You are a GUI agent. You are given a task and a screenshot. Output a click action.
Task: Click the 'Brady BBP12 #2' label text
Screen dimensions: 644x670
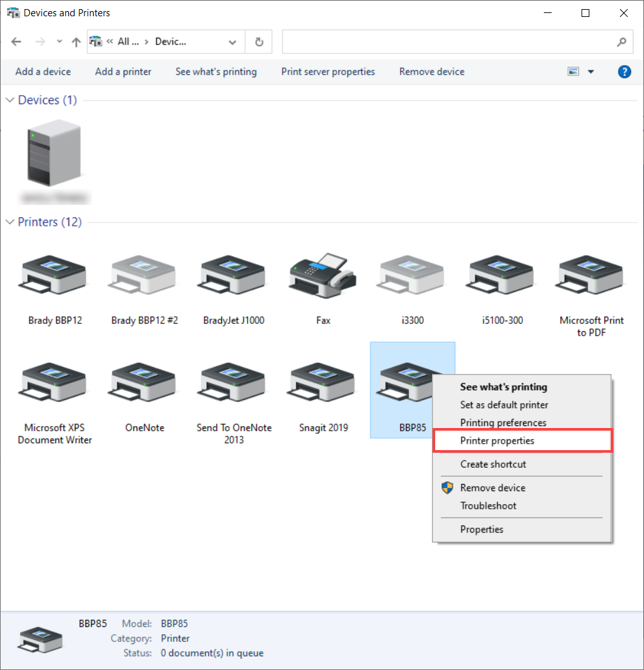tap(144, 321)
